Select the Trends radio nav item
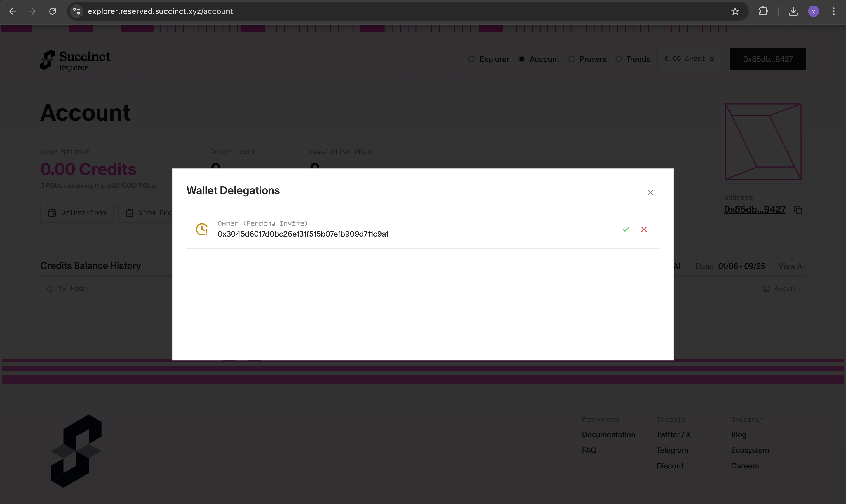846x504 pixels. [x=633, y=59]
